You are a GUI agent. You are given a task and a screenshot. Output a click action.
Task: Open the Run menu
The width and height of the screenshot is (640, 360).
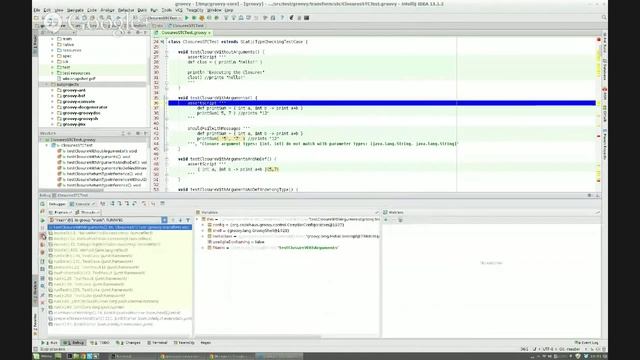point(154,10)
